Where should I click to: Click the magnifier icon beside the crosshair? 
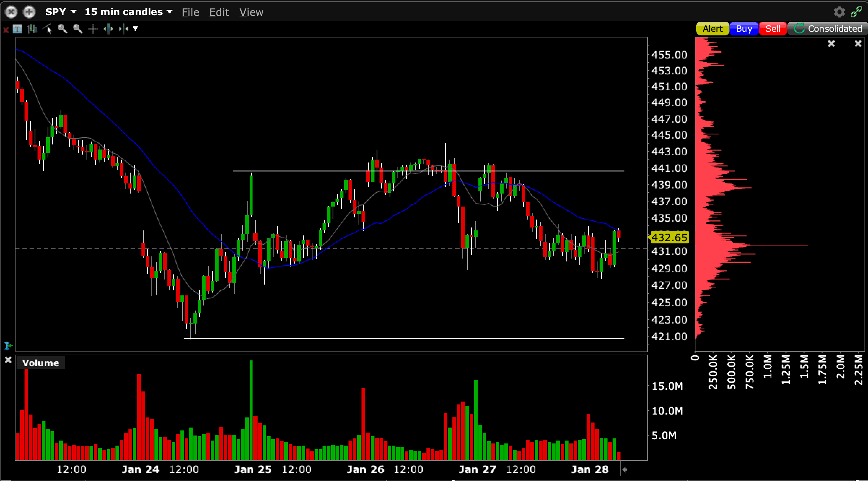[78, 29]
